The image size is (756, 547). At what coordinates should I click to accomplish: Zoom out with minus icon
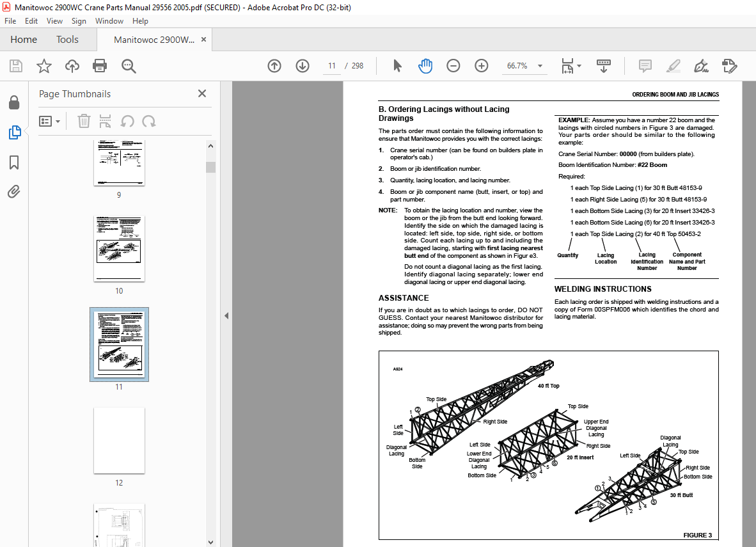[x=453, y=66]
